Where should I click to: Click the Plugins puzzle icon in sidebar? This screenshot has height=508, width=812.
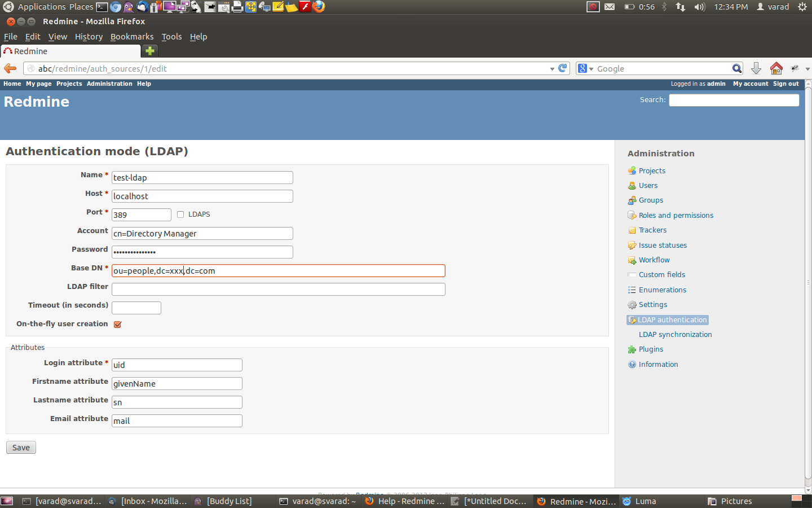pos(632,349)
